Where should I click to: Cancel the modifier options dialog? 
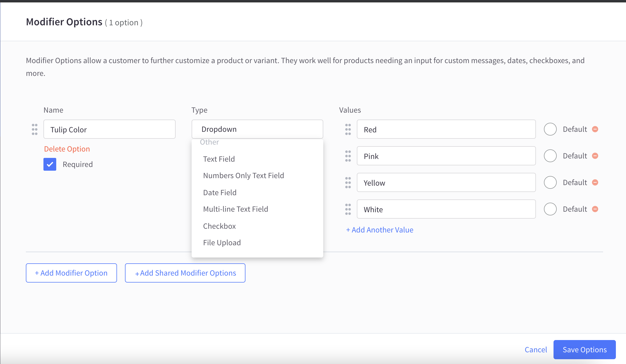click(x=536, y=350)
